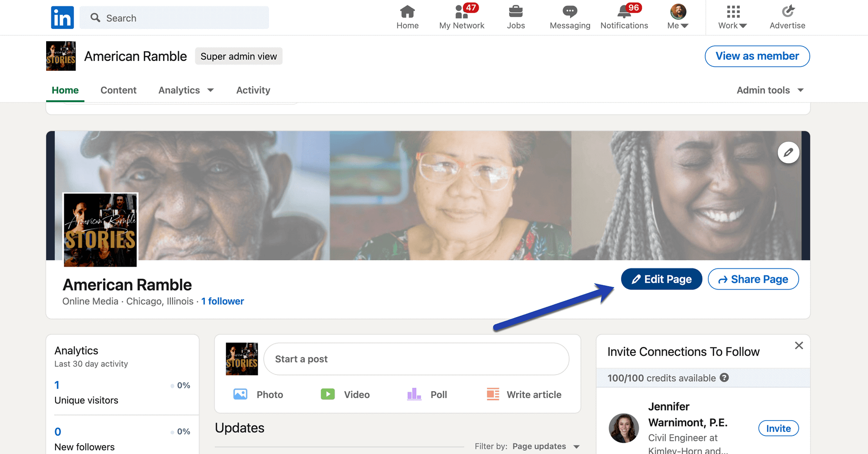Click the Super admin view badge
The height and width of the screenshot is (454, 868).
[x=239, y=56]
